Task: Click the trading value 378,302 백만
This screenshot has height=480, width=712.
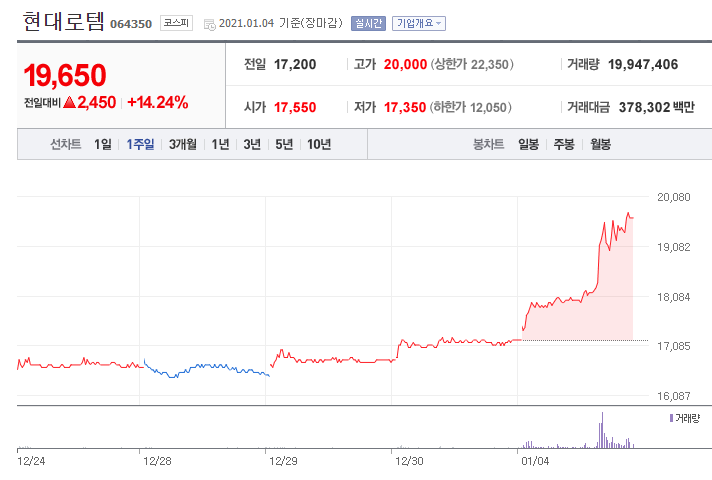Action: coord(657,108)
